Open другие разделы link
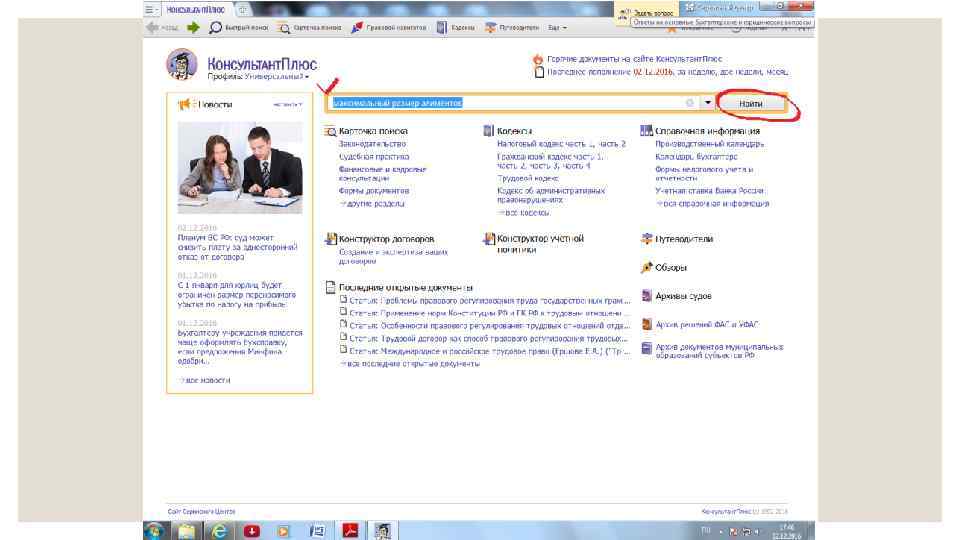 coord(373,204)
